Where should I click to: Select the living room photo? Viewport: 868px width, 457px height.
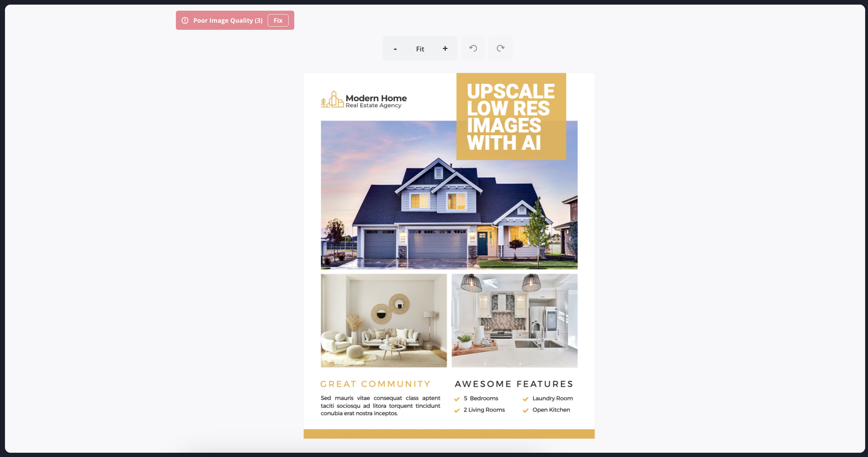[x=383, y=320]
